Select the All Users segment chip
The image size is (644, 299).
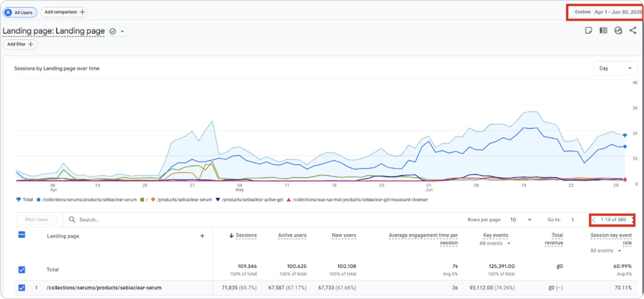(x=20, y=12)
